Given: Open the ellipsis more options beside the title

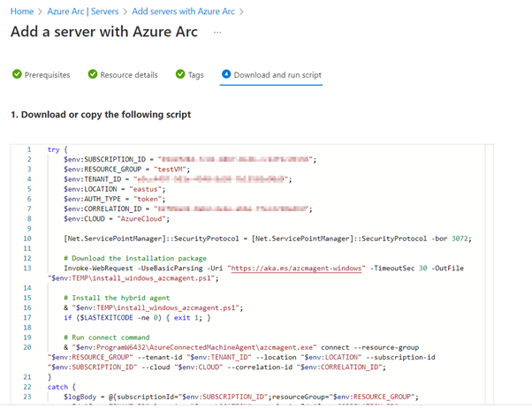Looking at the screenshot, I should click(x=217, y=32).
